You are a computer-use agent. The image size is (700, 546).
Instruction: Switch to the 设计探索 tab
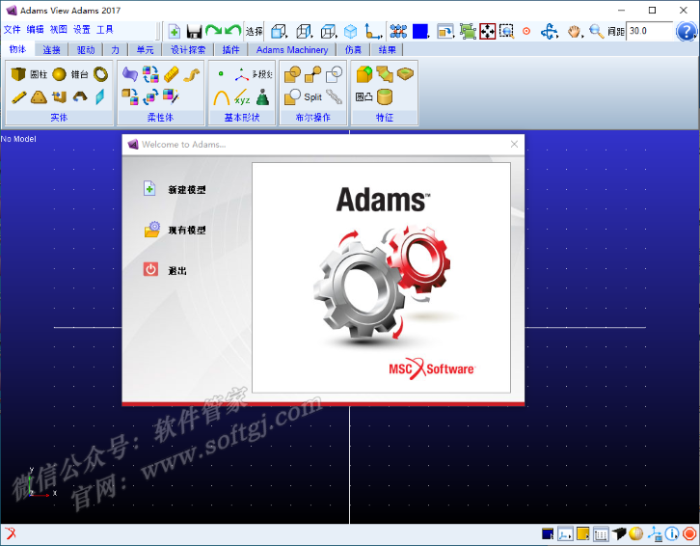coord(188,50)
